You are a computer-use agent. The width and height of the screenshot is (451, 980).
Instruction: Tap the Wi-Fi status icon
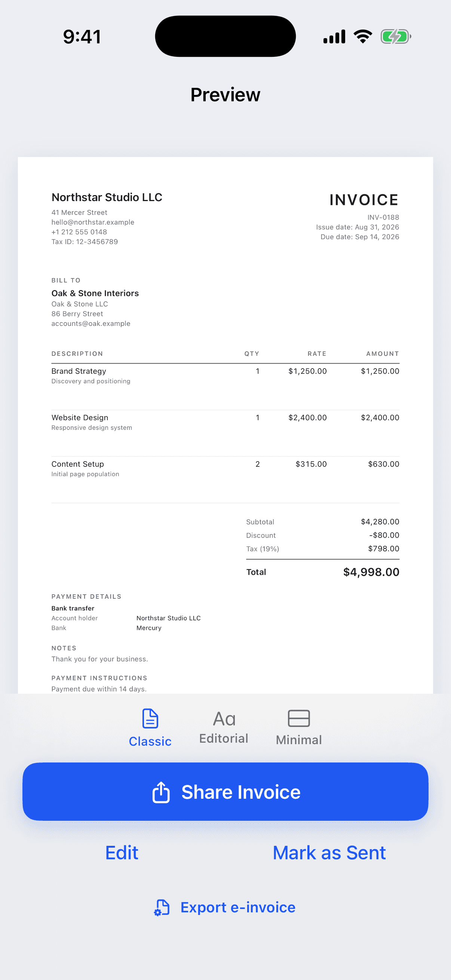point(363,37)
